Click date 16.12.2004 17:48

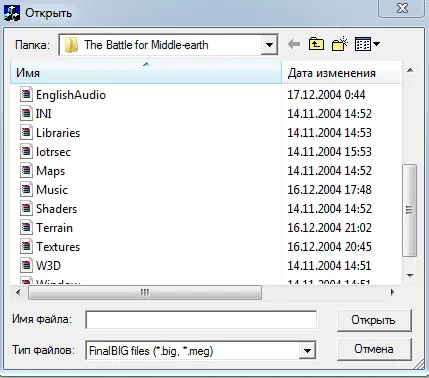[x=330, y=190]
